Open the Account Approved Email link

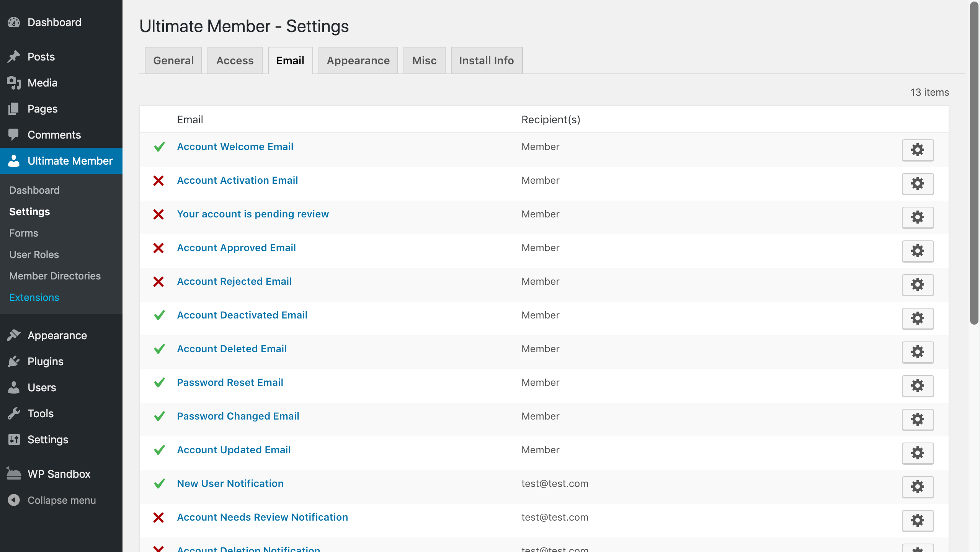(x=236, y=248)
